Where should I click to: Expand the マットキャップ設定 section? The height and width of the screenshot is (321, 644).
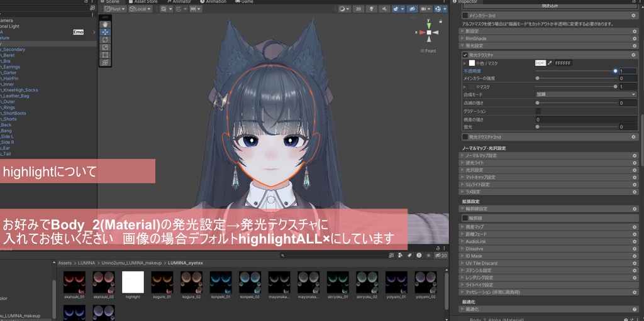462,177
